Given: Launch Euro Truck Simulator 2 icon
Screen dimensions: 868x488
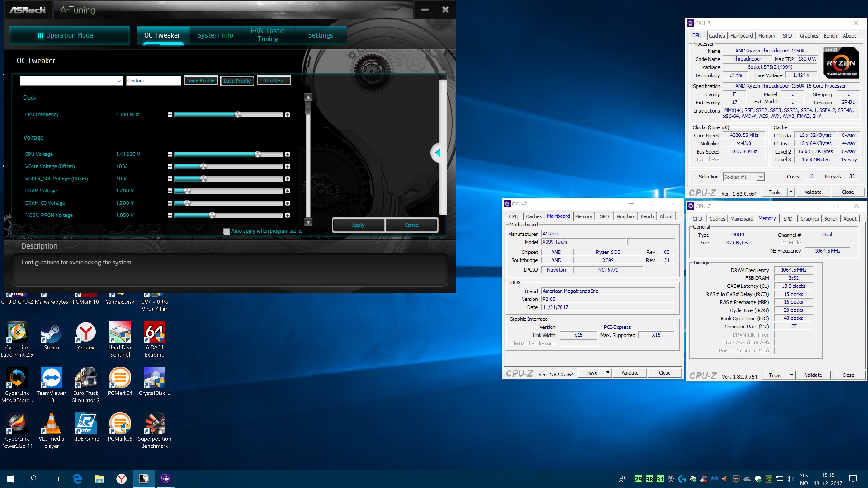Looking at the screenshot, I should pyautogui.click(x=86, y=385).
